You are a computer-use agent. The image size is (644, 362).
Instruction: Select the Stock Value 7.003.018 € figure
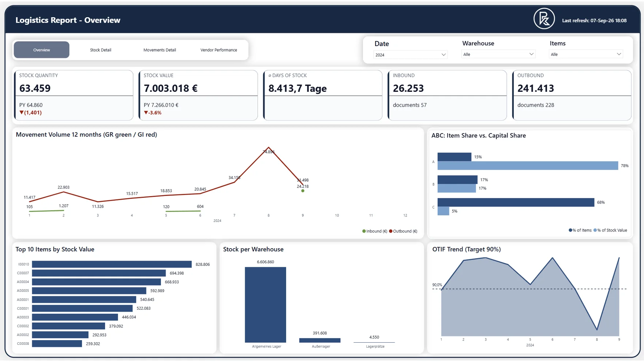click(x=171, y=88)
